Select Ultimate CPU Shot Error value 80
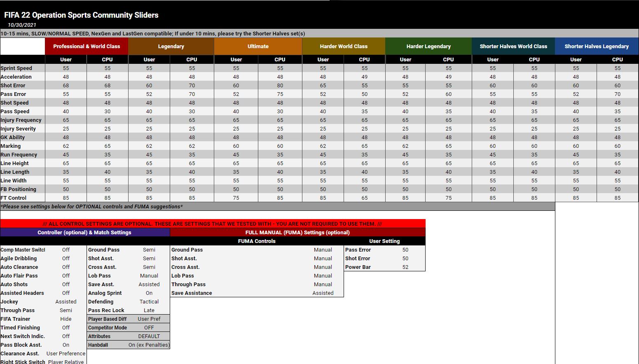This screenshot has height=364, width=639. (x=280, y=86)
